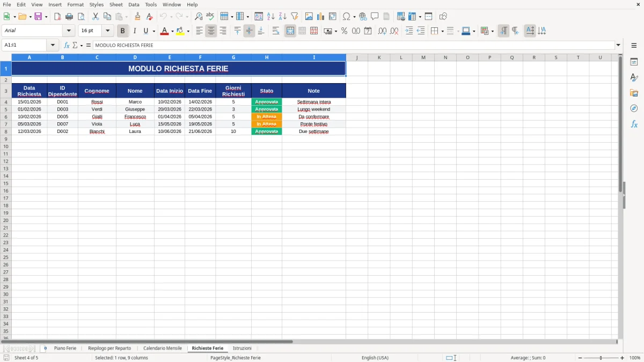Image resolution: width=644 pixels, height=362 pixels.
Task: Open the Conditional Formatting dropdown arrow
Action: [492, 31]
